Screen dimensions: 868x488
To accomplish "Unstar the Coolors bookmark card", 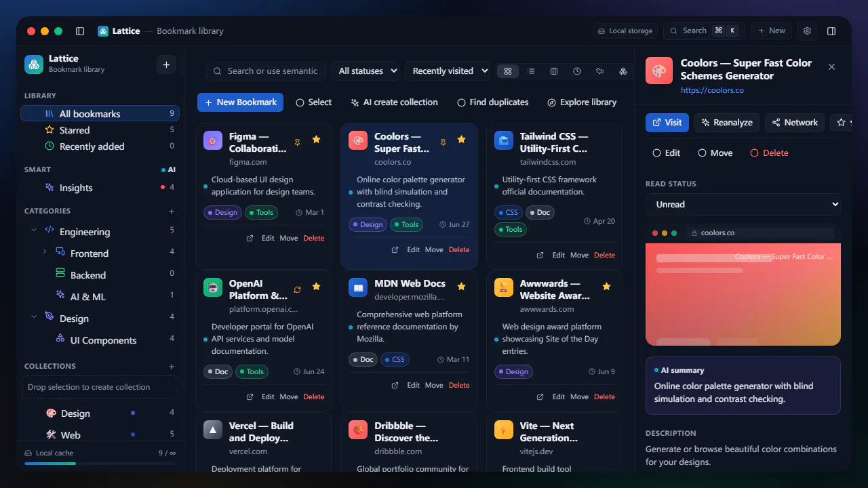I will [x=461, y=140].
